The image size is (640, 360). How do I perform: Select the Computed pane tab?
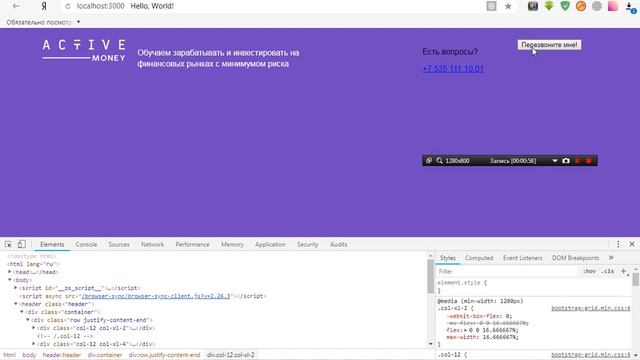pos(479,258)
